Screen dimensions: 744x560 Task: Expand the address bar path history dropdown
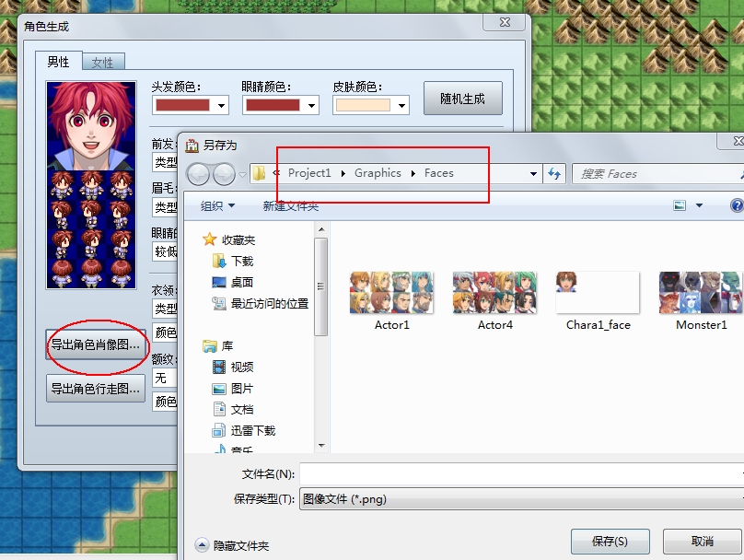click(533, 174)
